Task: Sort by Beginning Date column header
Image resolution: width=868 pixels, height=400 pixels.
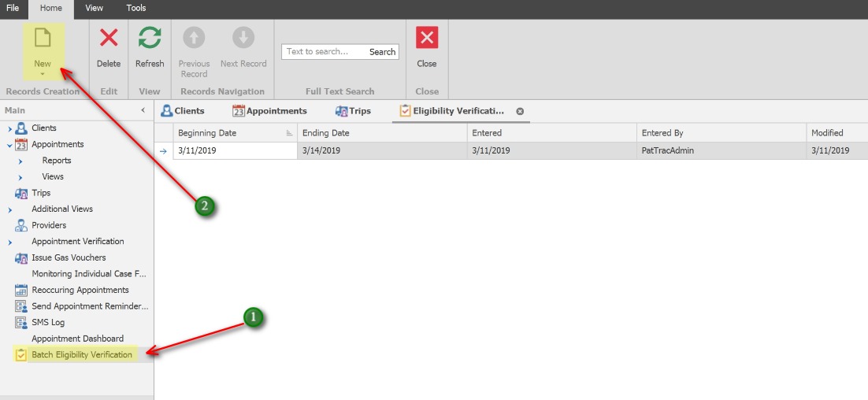Action: coord(236,133)
